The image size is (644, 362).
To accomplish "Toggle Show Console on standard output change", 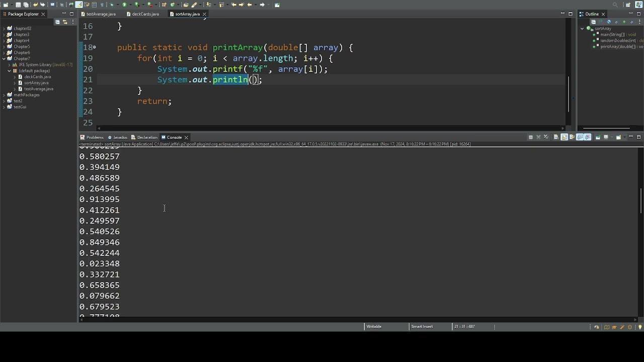I will click(580, 137).
